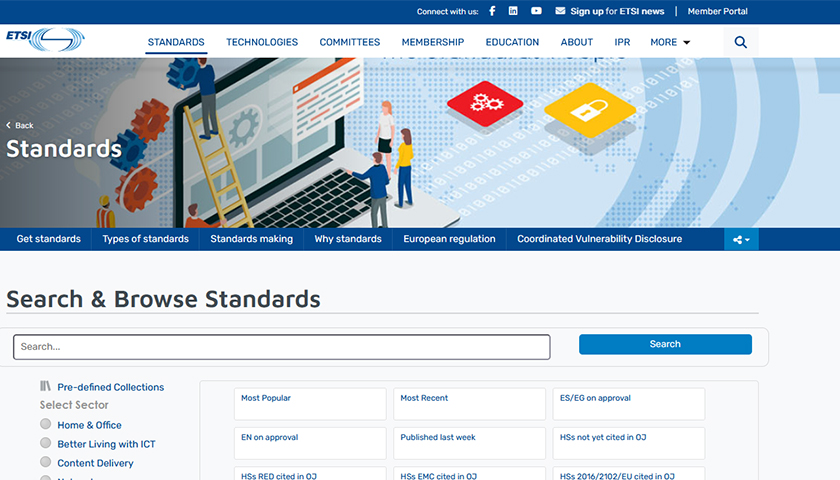Select the Home & Office sector
The height and width of the screenshot is (480, 840).
pos(45,424)
